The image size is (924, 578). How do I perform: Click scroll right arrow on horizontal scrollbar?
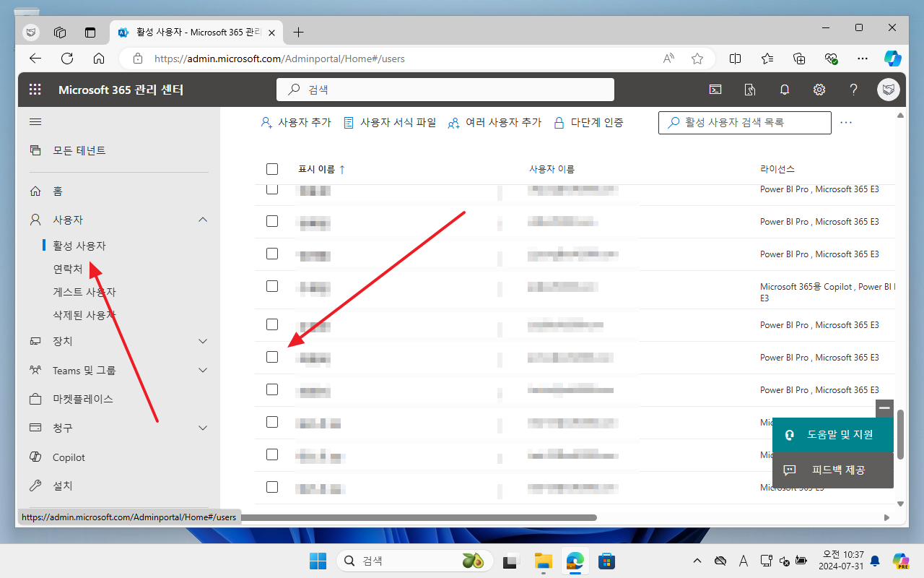886,517
